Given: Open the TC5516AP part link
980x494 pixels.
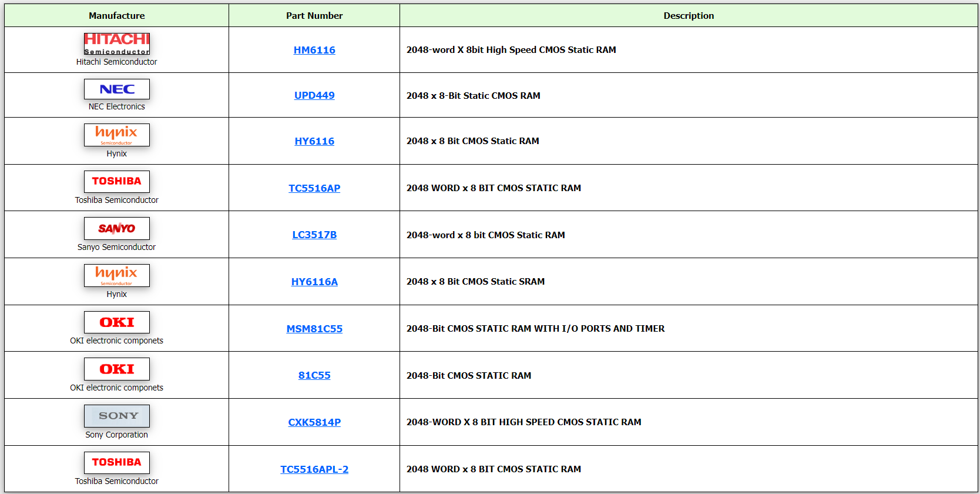Looking at the screenshot, I should click(314, 188).
